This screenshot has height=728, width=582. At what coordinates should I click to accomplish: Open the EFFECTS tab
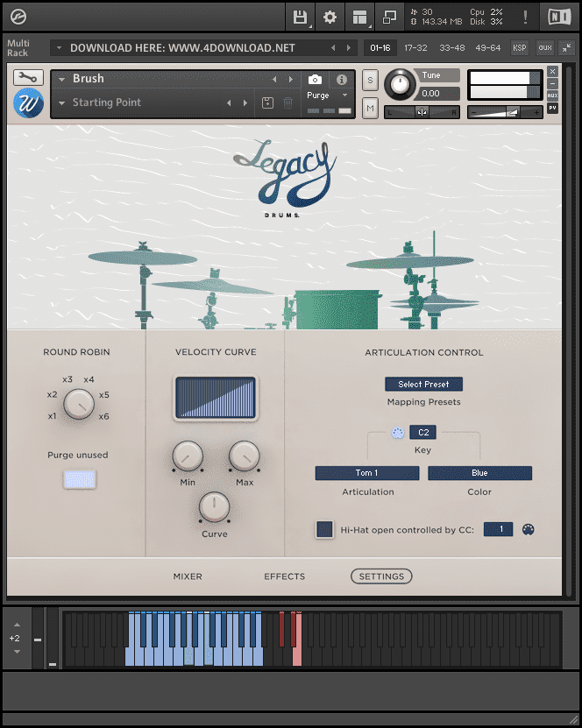point(285,576)
